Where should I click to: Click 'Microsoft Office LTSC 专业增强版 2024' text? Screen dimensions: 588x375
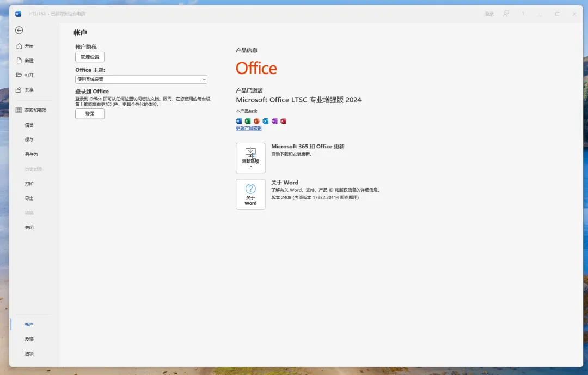pos(298,100)
